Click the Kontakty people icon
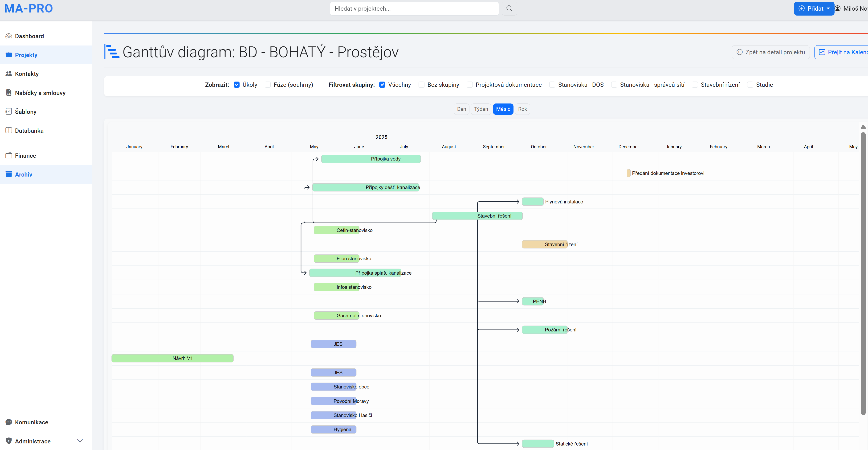This screenshot has height=450, width=868. 9,74
